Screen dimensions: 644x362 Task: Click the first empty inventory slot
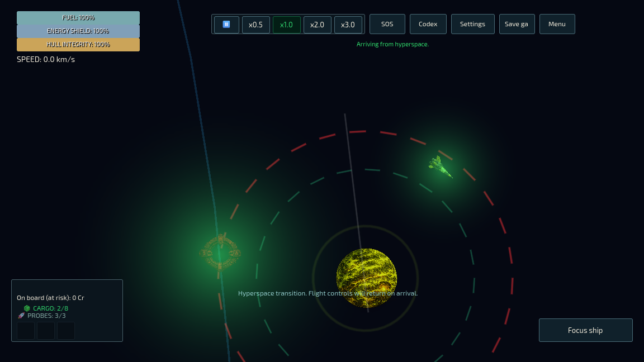26,331
